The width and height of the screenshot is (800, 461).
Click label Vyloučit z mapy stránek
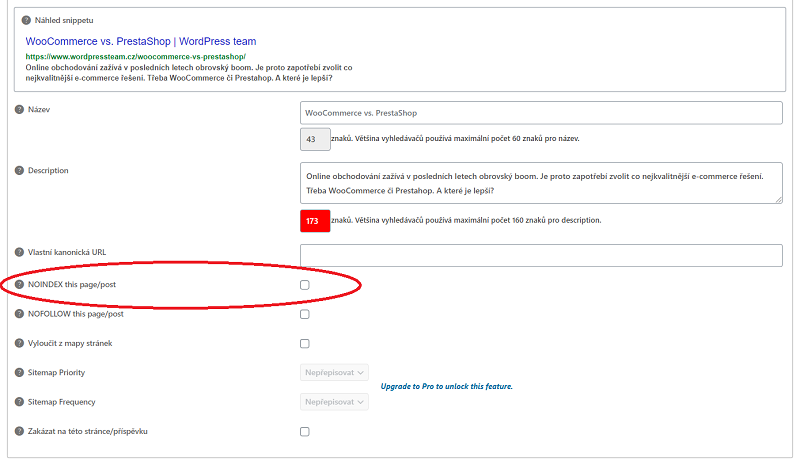pos(70,343)
